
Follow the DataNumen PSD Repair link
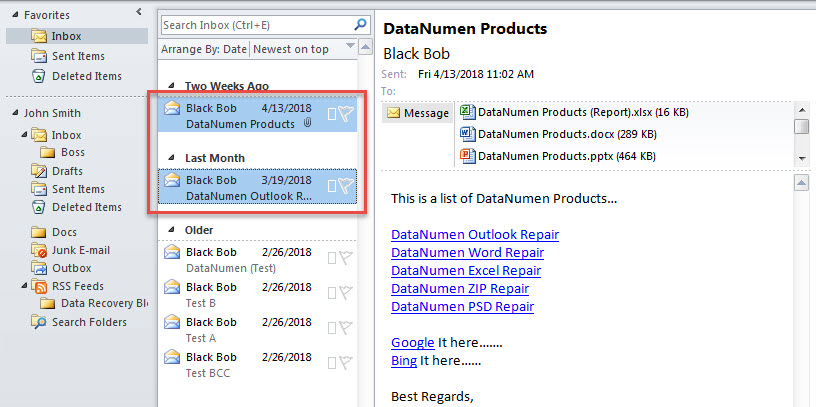point(462,307)
